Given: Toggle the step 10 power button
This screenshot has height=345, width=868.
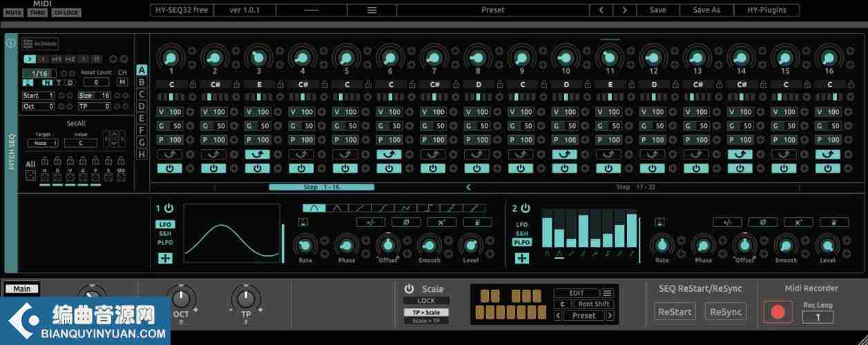Looking at the screenshot, I should [565, 168].
